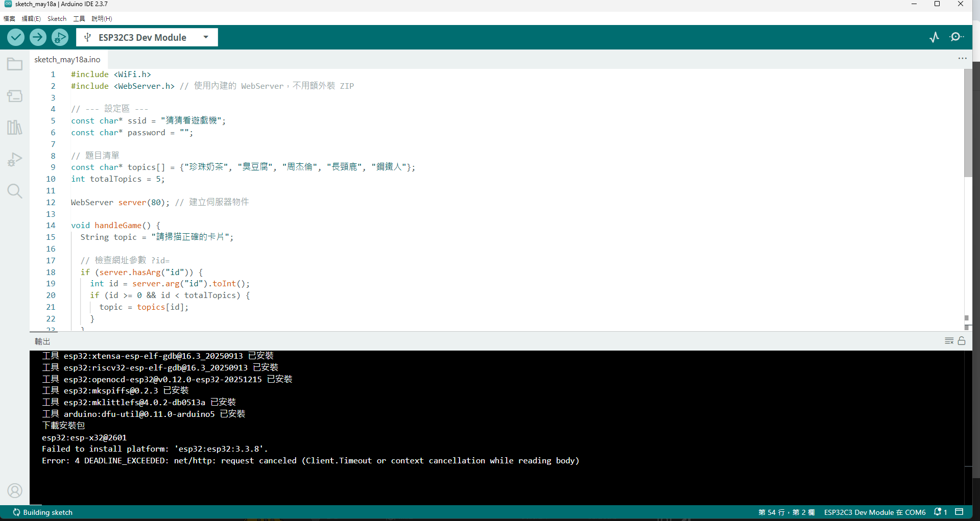This screenshot has height=521, width=980.
Task: Click the 第 54 行 cursor position indicator
Action: [x=786, y=512]
